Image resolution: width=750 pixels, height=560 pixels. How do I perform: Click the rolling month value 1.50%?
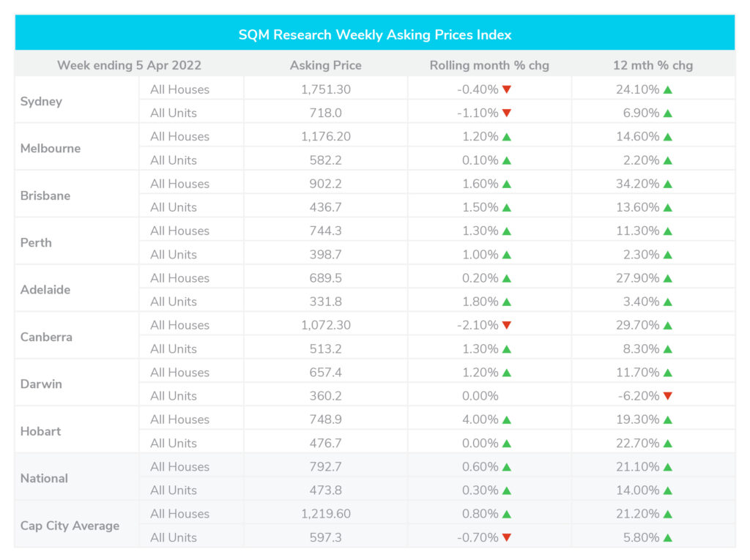tap(480, 207)
